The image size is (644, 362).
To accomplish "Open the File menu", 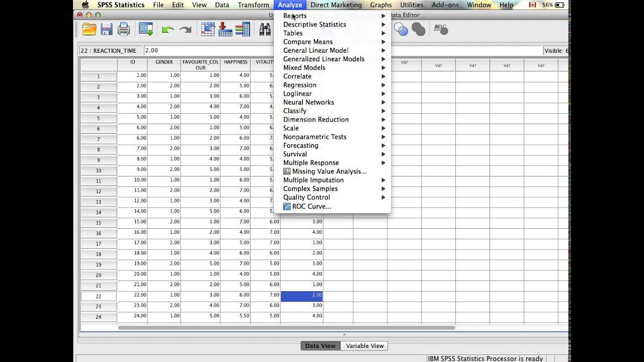I will coord(158,5).
